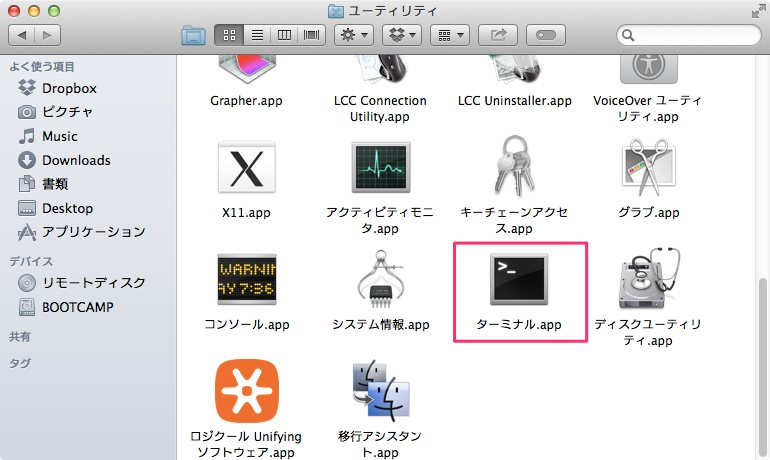
Task: Open the gear action menu
Action: [354, 35]
